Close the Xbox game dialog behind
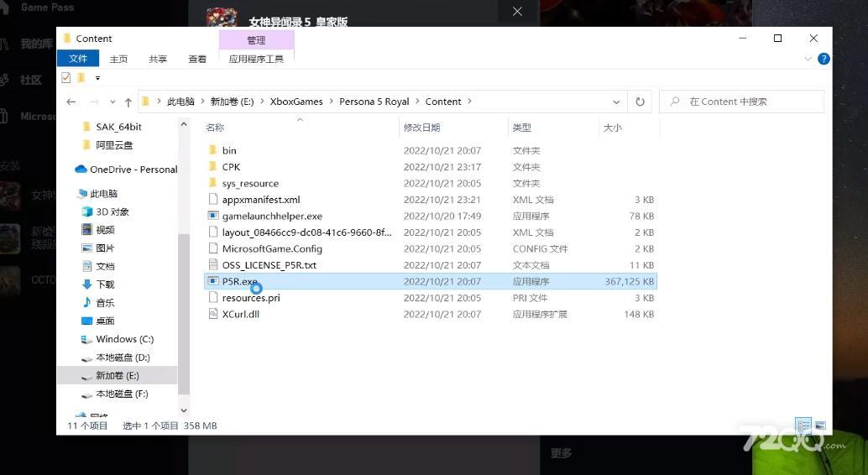Screen dimensions: 868x475 [518, 12]
